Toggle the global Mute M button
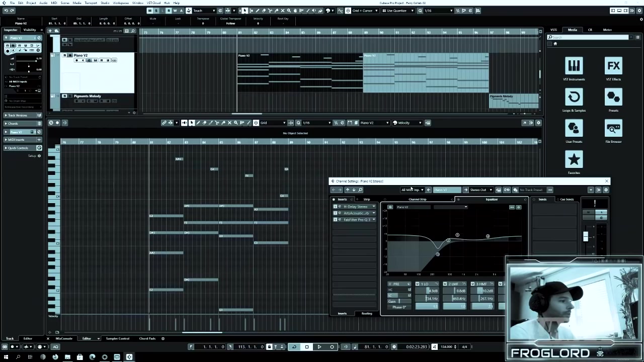The image size is (644, 362). coord(150,11)
